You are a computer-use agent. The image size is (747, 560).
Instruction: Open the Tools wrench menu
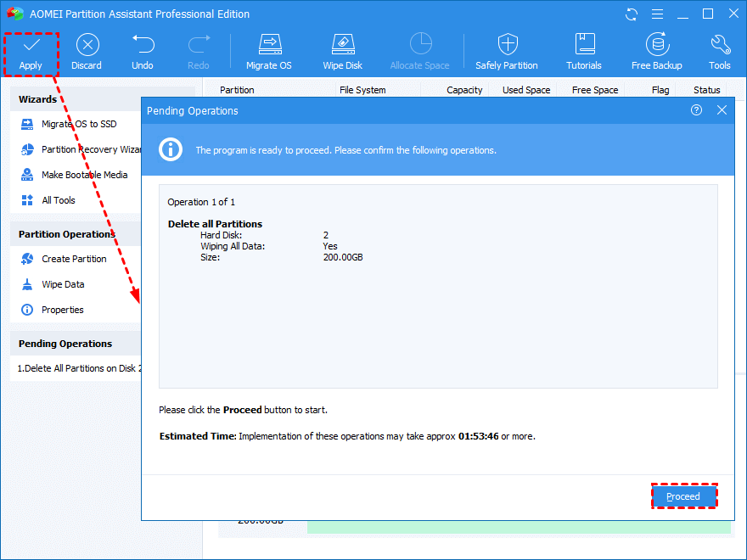coord(720,53)
